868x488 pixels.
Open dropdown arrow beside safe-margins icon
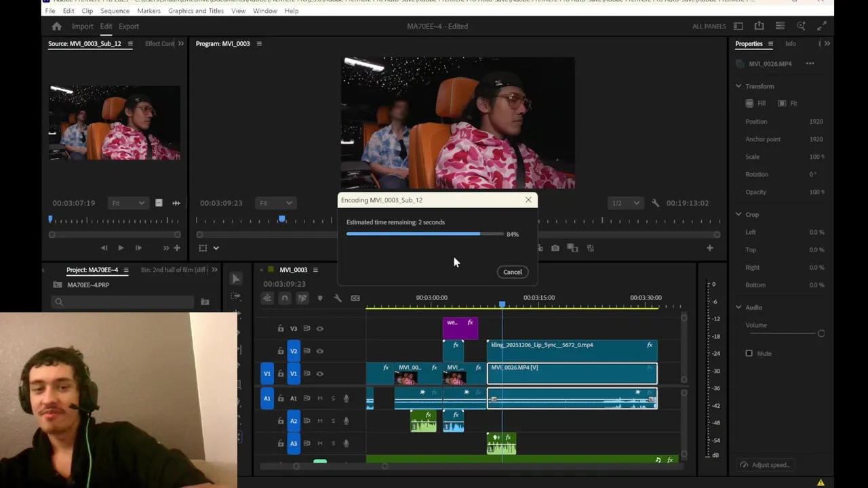[216, 248]
